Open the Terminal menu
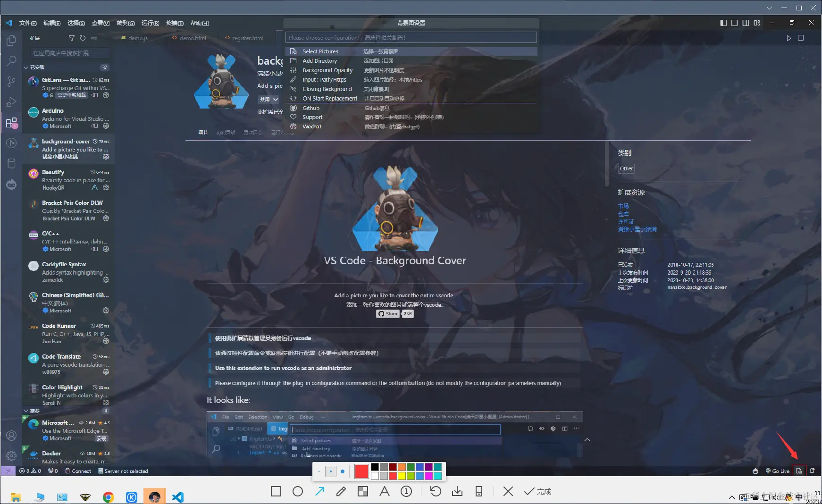Image resolution: width=822 pixels, height=504 pixels. pos(175,23)
